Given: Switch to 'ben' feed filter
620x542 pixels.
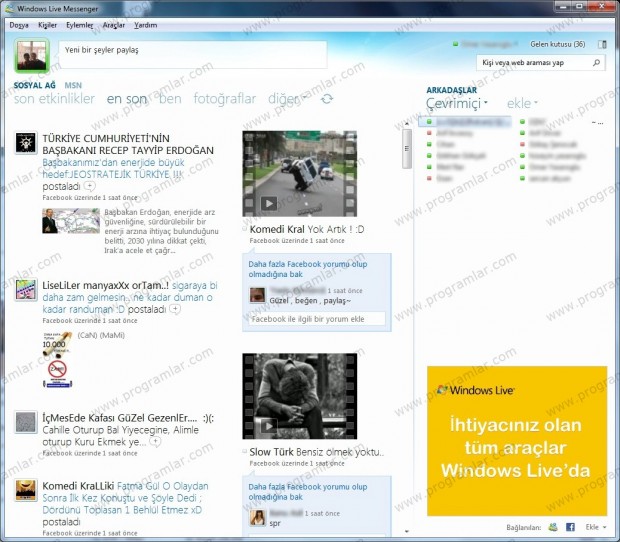Looking at the screenshot, I should tap(170, 98).
